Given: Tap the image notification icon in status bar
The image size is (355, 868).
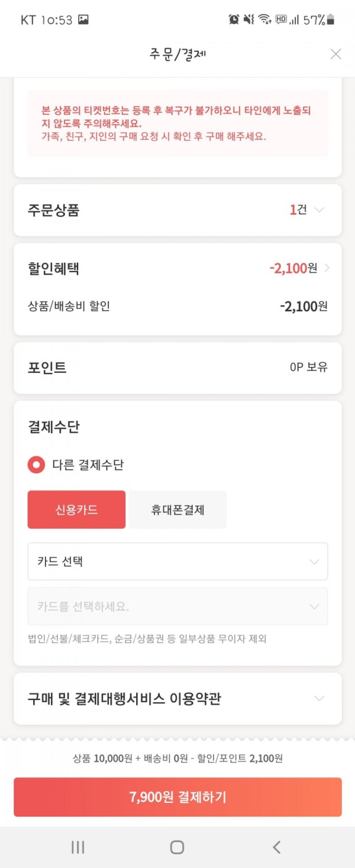Looking at the screenshot, I should click(x=83, y=20).
